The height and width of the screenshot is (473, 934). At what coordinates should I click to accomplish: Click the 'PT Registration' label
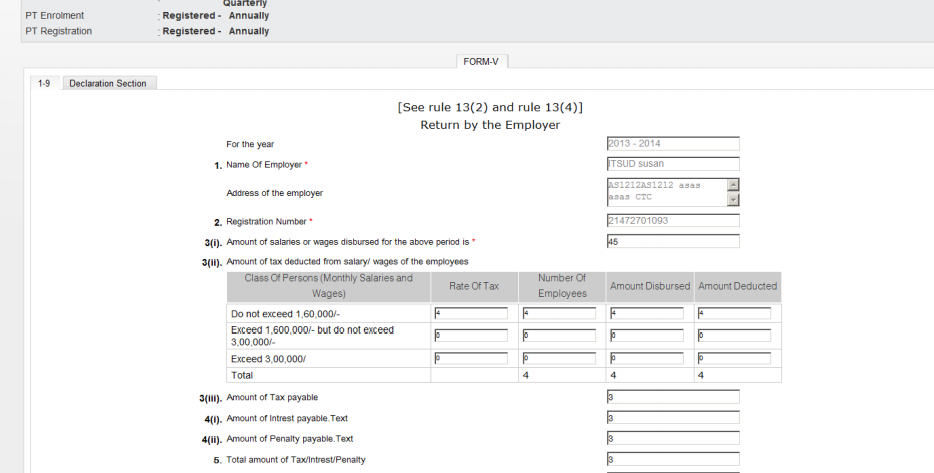58,31
